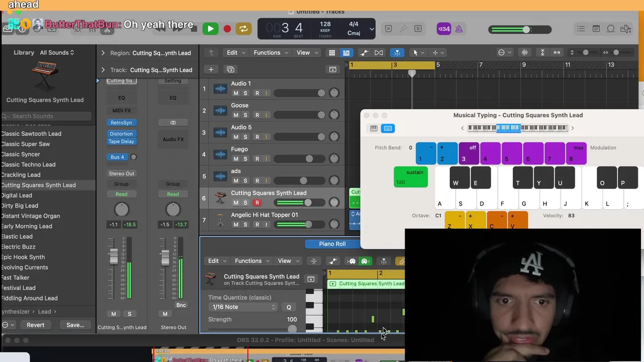Click the sustain tab key in Musical Typing
Image resolution: width=644 pixels, height=362 pixels.
[x=411, y=177]
